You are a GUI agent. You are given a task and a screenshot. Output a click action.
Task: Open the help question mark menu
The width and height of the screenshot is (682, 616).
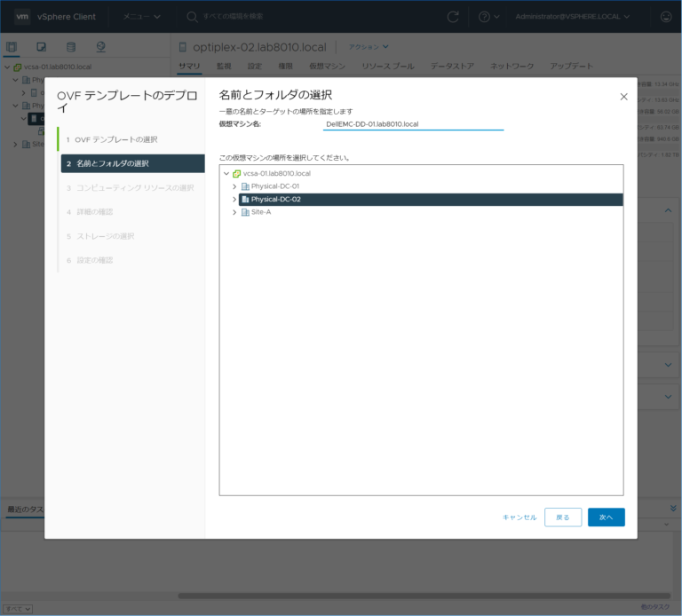coord(488,17)
